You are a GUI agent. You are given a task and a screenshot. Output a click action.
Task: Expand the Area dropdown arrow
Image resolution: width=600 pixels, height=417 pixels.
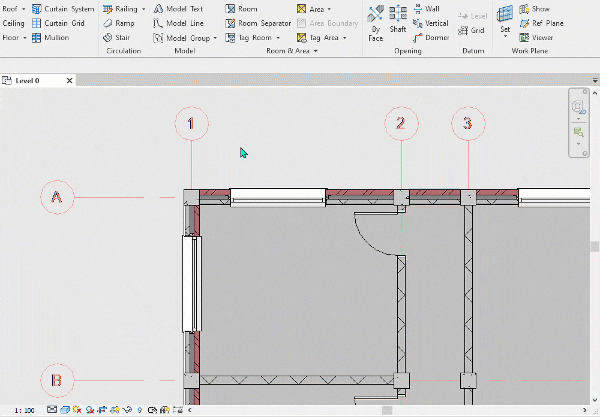[x=329, y=9]
